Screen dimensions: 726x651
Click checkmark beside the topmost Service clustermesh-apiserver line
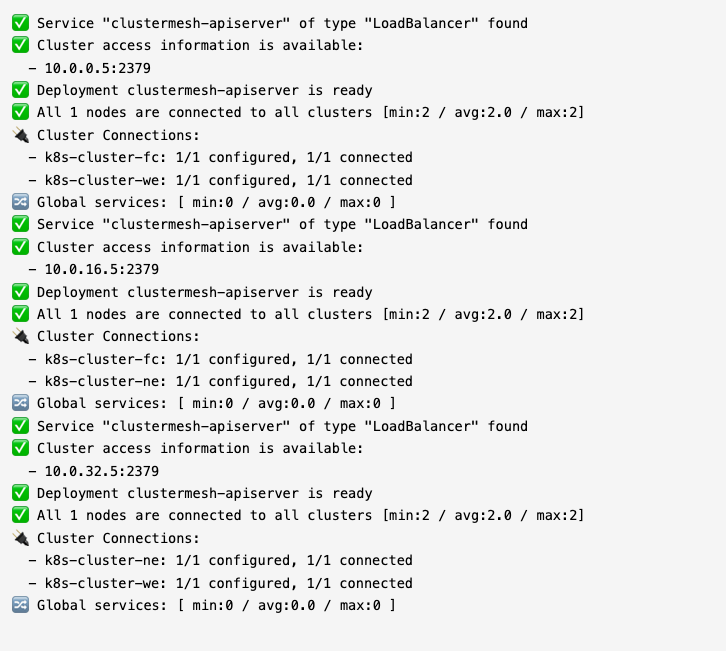click(20, 23)
